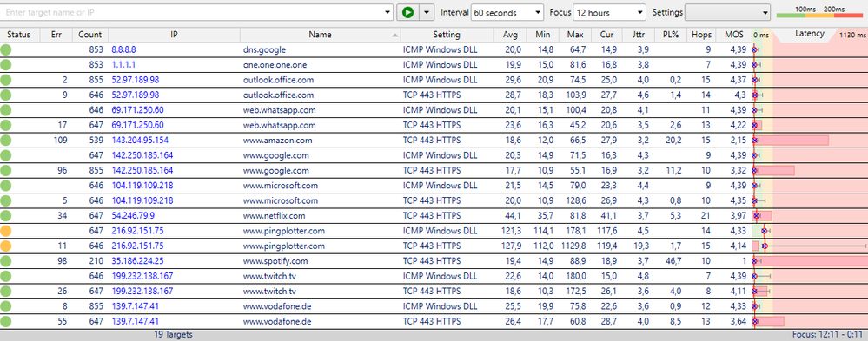Click the 19 Targets status bar text
This screenshot has height=341, width=868.
[173, 335]
